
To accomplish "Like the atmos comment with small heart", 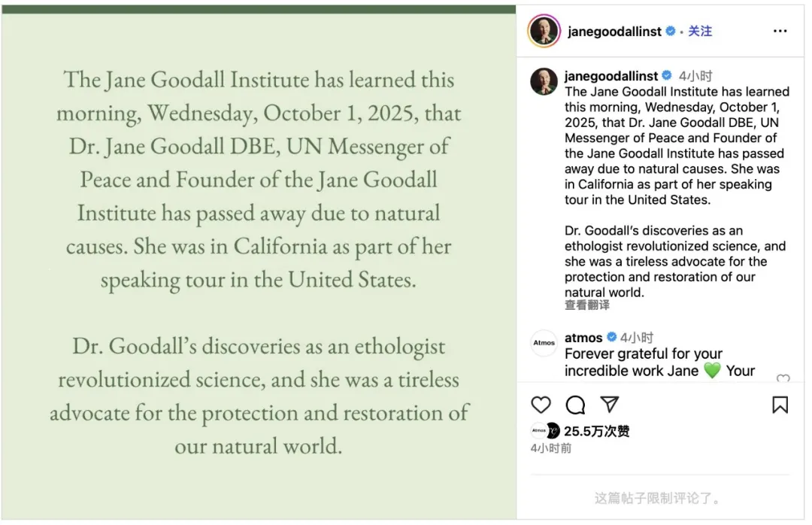I will click(783, 379).
